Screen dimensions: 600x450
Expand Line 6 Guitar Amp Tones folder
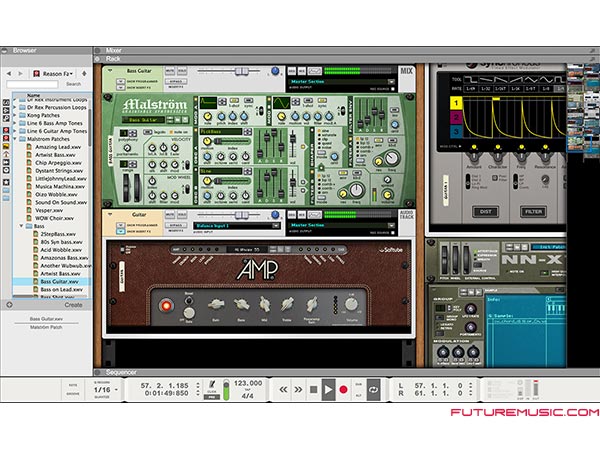pos(15,131)
